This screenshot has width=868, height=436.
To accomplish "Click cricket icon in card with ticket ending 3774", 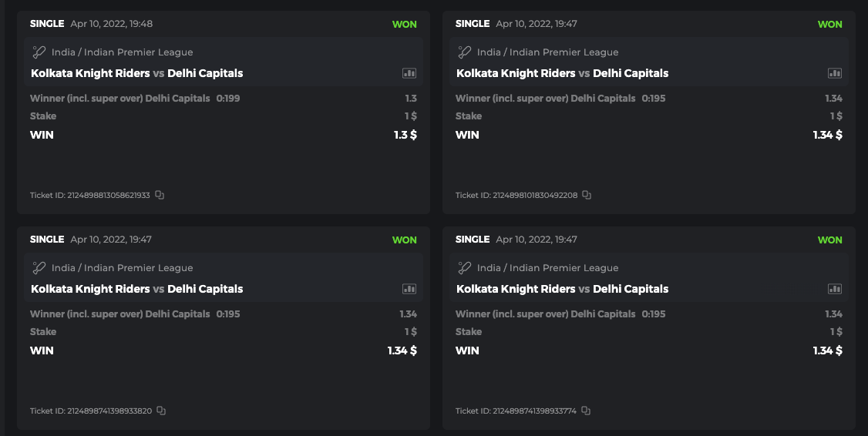I will click(x=465, y=268).
